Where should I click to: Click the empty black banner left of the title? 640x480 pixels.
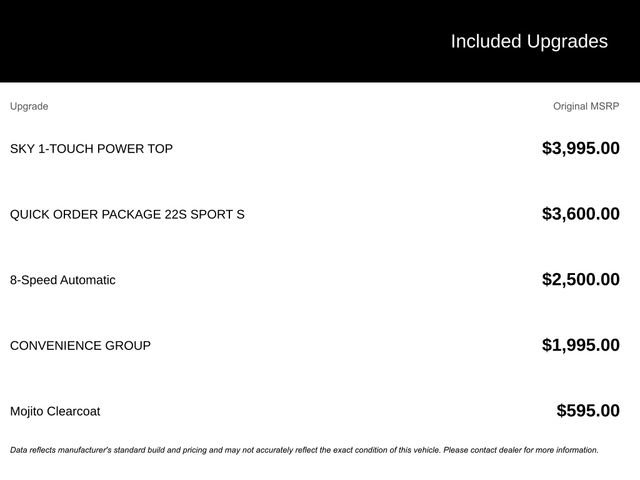point(200,41)
